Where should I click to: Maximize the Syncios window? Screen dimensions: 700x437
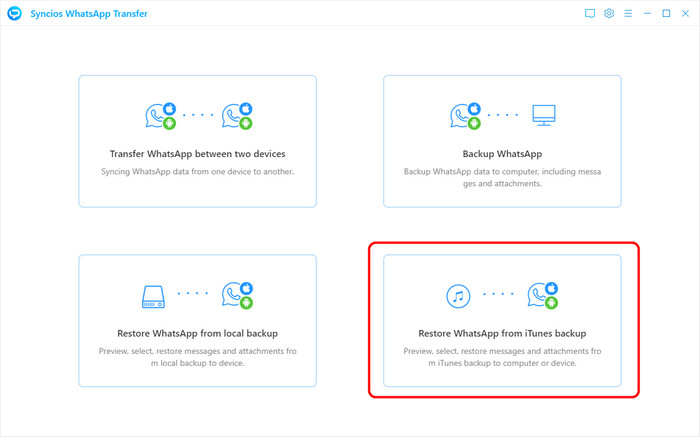666,13
